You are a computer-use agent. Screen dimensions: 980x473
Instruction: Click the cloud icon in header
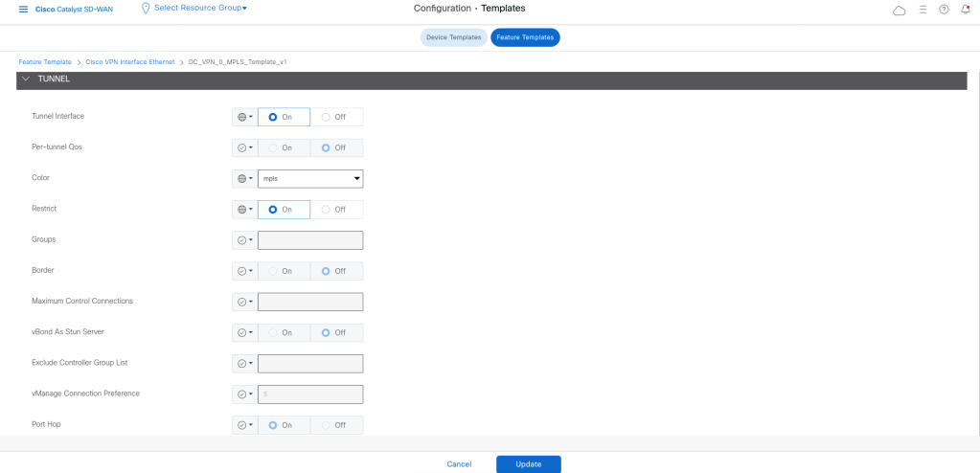[899, 10]
